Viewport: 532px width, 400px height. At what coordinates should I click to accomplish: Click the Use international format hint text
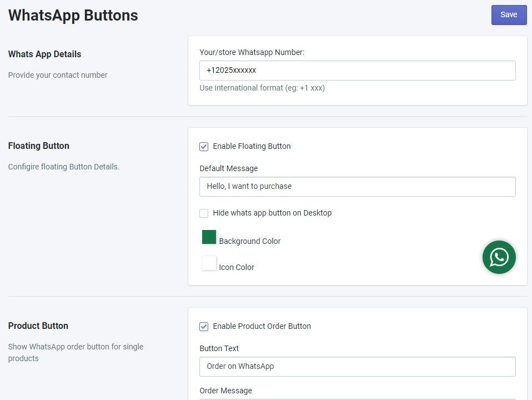point(262,88)
